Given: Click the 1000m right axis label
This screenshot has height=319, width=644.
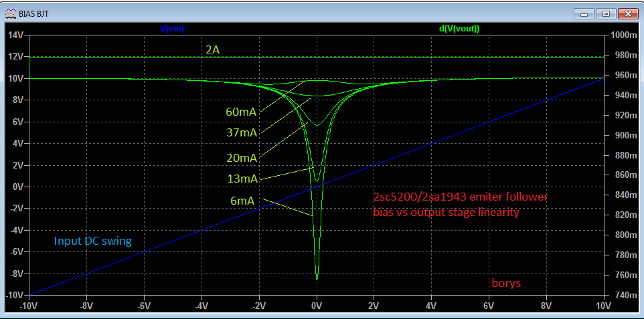Looking at the screenshot, I should click(x=623, y=35).
